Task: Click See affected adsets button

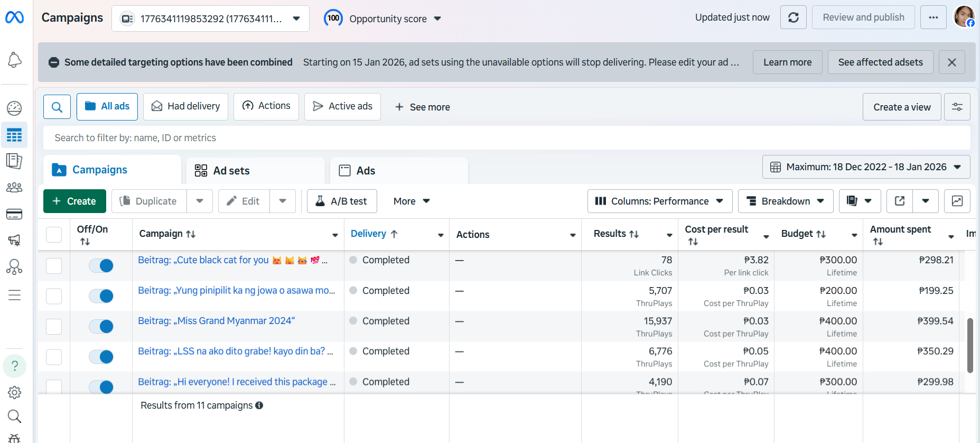Action: 880,62
